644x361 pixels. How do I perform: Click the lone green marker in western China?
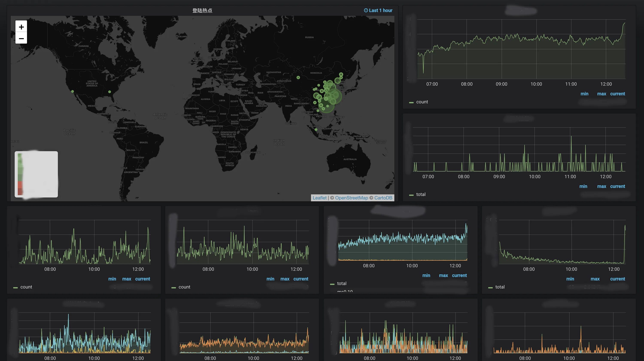pos(298,77)
